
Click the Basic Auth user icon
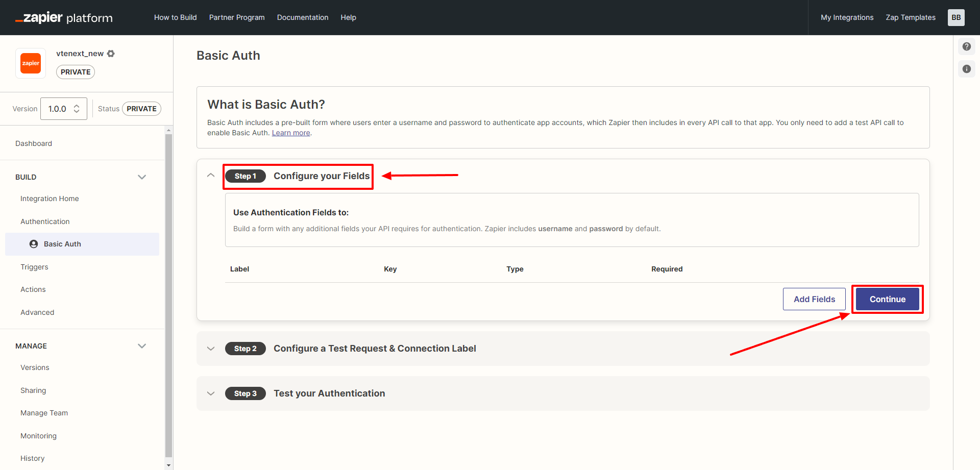[x=34, y=244]
